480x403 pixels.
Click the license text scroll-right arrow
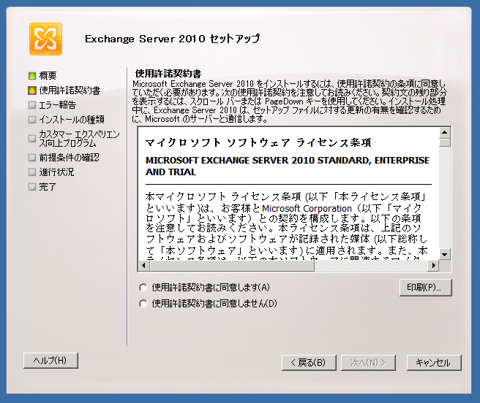433,266
